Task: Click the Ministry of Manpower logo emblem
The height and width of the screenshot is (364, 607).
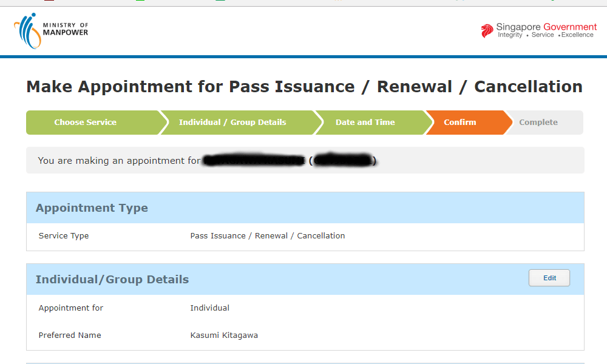Action: pyautogui.click(x=28, y=30)
